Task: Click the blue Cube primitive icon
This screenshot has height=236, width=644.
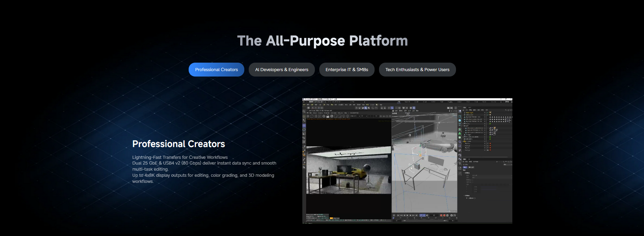Action: pos(460,121)
